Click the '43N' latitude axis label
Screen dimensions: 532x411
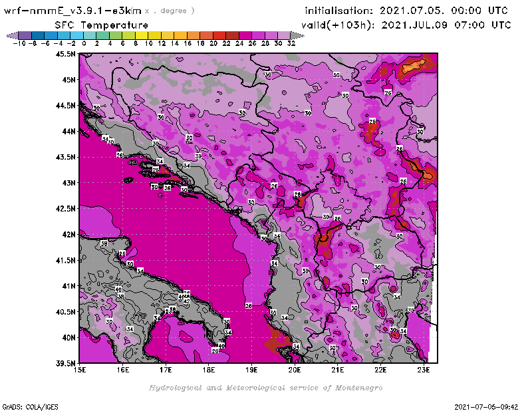[x=68, y=183]
